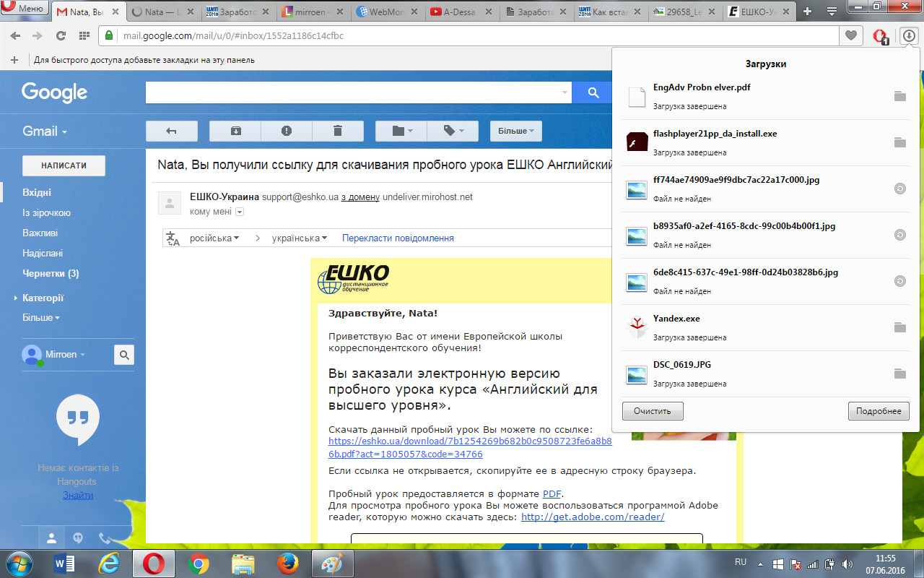Screen dimensions: 924x578
Task: Open Чернетки (3) drafts folder
Action: (51, 274)
